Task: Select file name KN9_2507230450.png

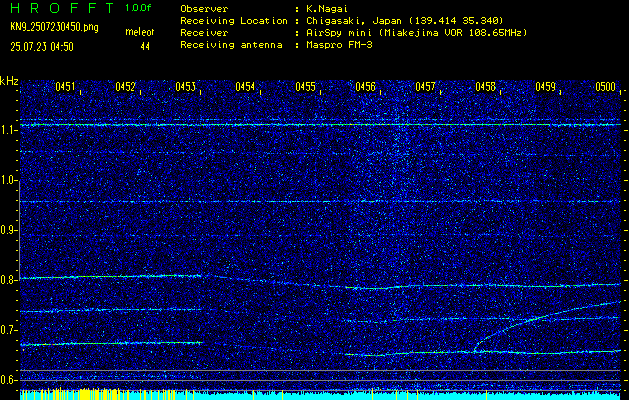Action: tap(54, 27)
